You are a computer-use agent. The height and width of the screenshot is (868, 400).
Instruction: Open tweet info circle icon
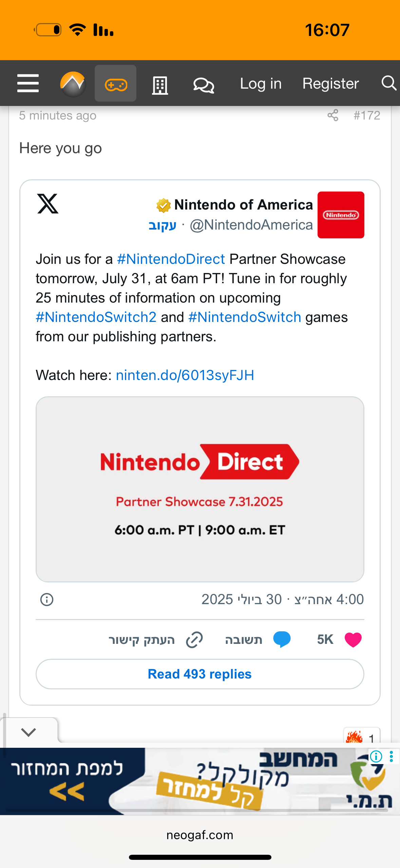tap(47, 599)
